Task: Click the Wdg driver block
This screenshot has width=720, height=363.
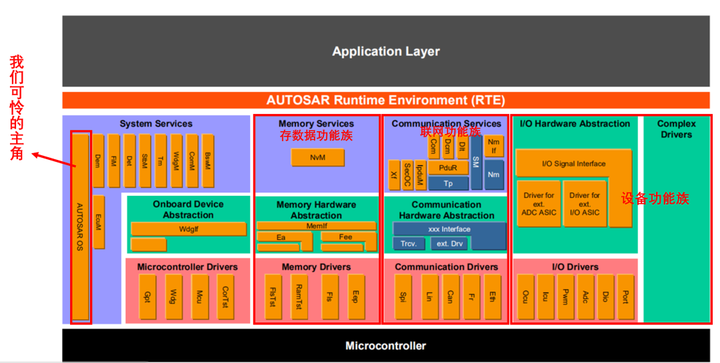Action: (173, 296)
